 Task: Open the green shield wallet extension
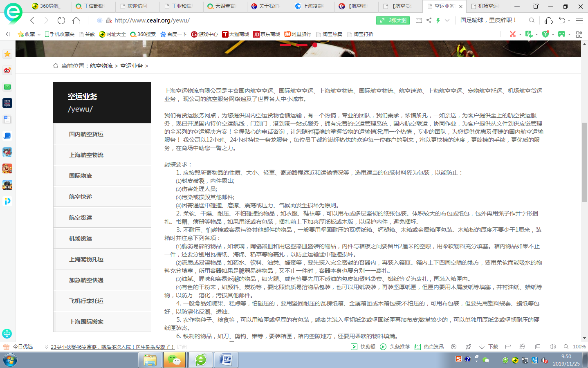(x=545, y=34)
